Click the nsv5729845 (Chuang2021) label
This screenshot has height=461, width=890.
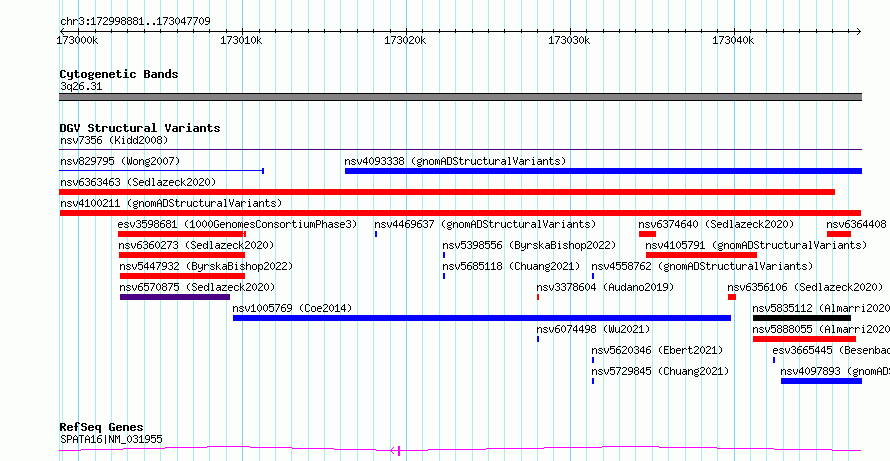pos(660,371)
